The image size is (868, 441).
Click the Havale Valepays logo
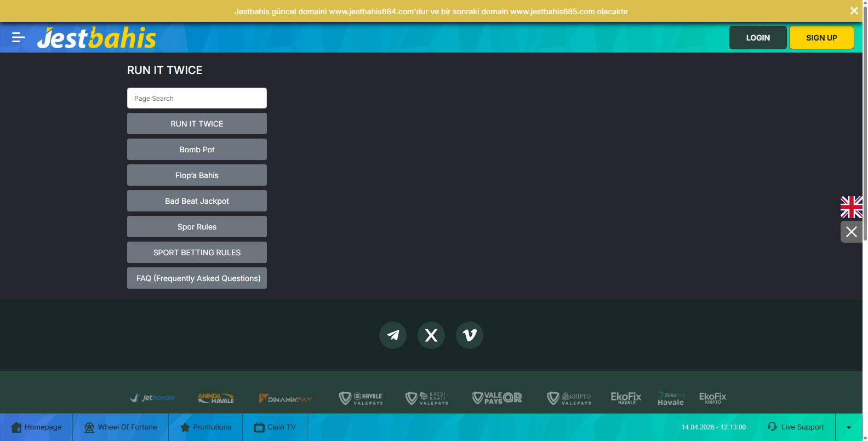pos(361,398)
